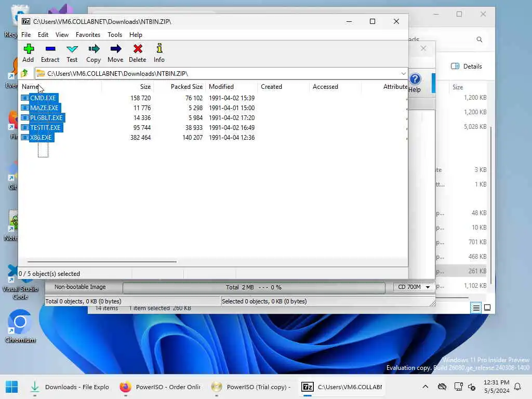Screen dimensions: 532x399
Task: Select TESTIT.EXE in the archive list
Action: (x=45, y=128)
